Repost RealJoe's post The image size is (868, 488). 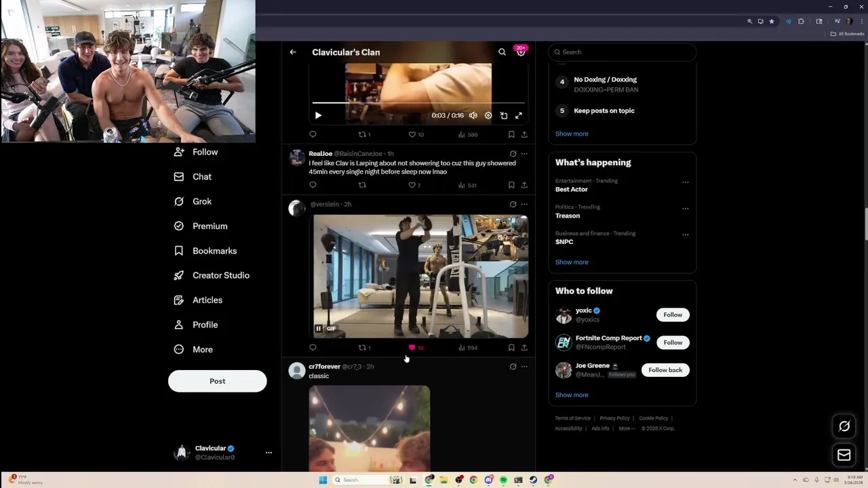[362, 184]
